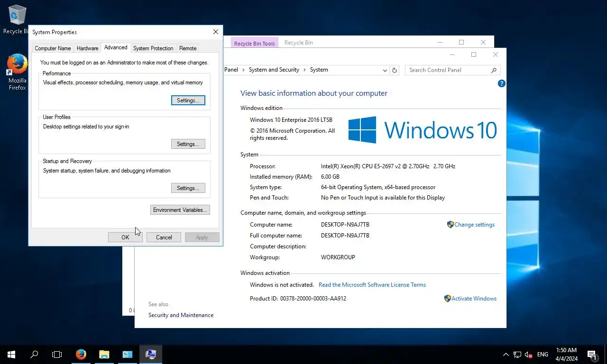Open Security and Maintenance link

click(181, 315)
